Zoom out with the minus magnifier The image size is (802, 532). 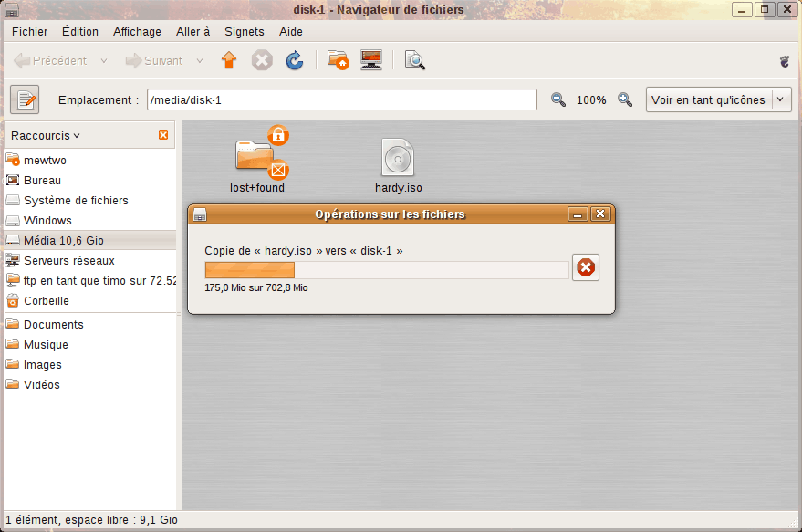(x=558, y=99)
